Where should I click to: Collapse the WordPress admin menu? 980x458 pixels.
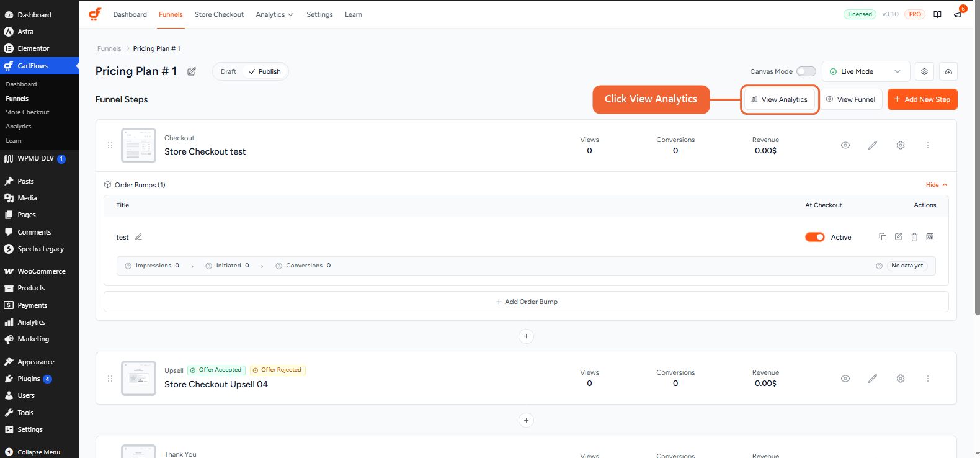[x=40, y=452]
